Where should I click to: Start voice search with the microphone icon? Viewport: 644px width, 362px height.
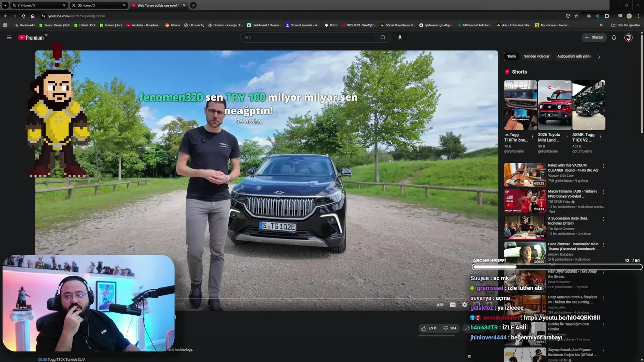pos(400,37)
